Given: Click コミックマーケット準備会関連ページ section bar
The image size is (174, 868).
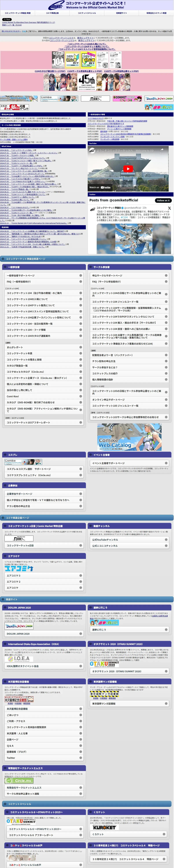Looking at the screenshot, I should 87,259.
